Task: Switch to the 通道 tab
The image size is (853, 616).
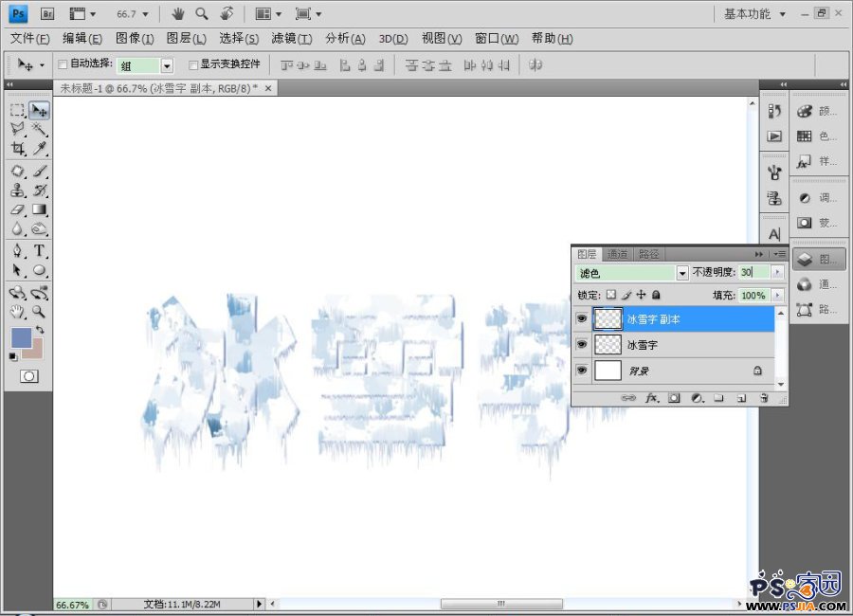Action: [618, 254]
